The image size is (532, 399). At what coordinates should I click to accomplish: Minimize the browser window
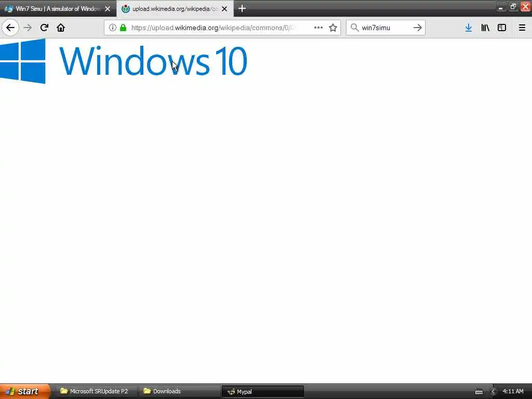(500, 6)
